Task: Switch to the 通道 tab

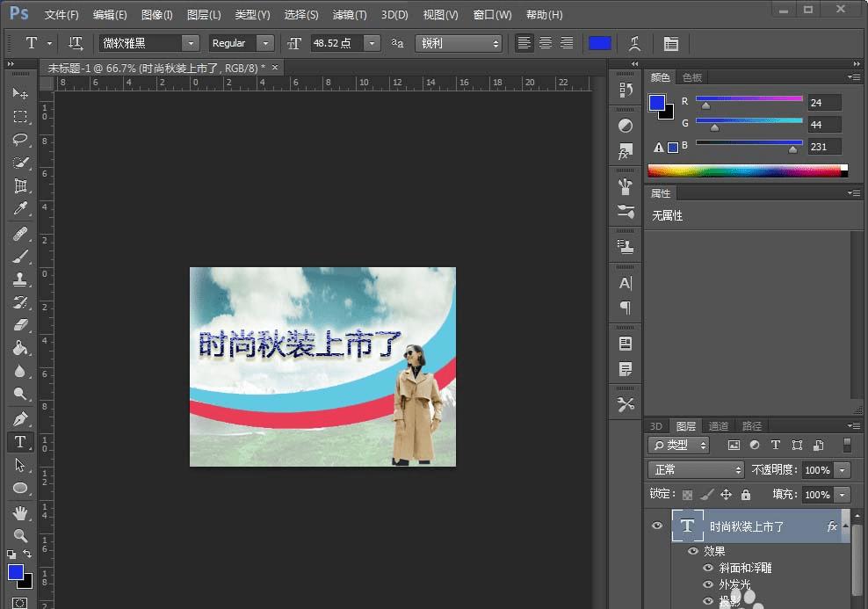Action: (x=719, y=426)
